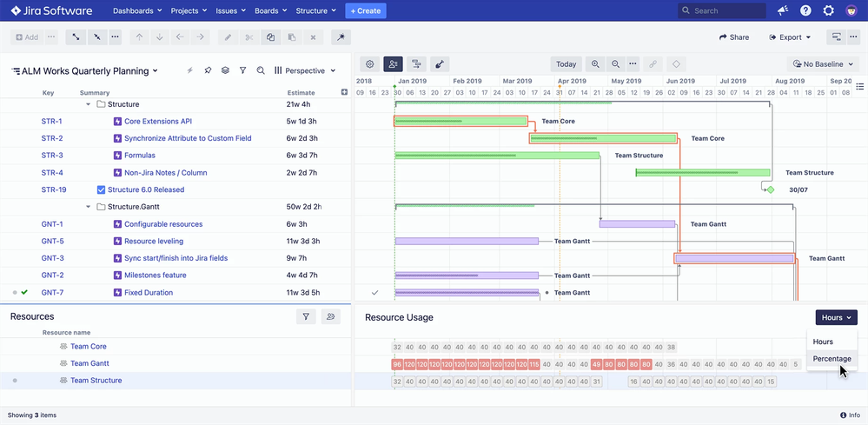The height and width of the screenshot is (425, 868).
Task: Click the Jira search field
Action: click(721, 11)
